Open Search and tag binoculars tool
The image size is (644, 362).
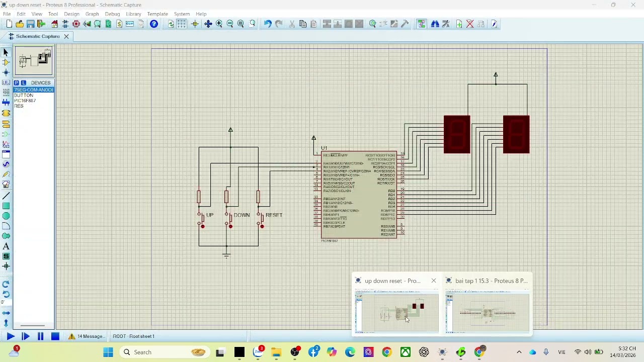point(435,24)
